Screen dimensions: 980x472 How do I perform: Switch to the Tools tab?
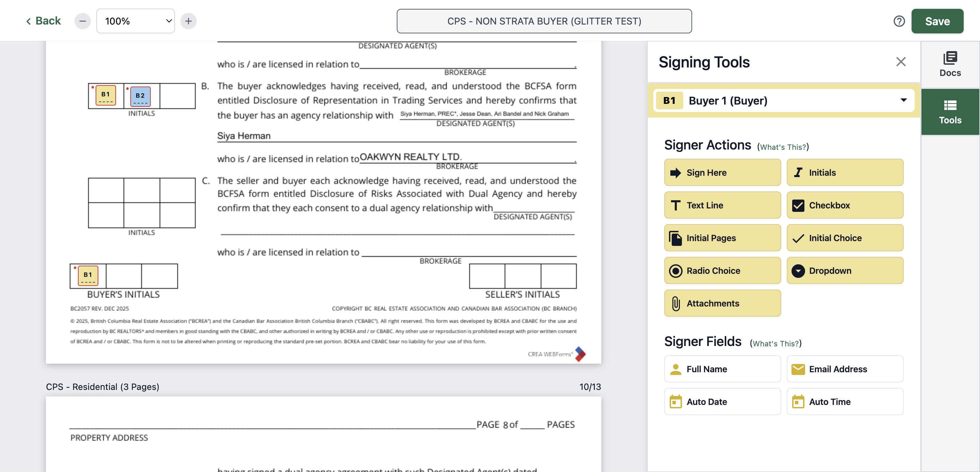pos(950,112)
